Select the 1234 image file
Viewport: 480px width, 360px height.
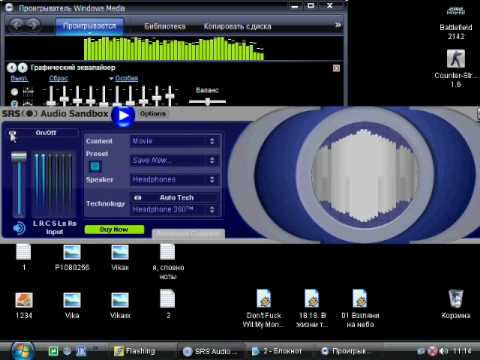[x=24, y=305]
